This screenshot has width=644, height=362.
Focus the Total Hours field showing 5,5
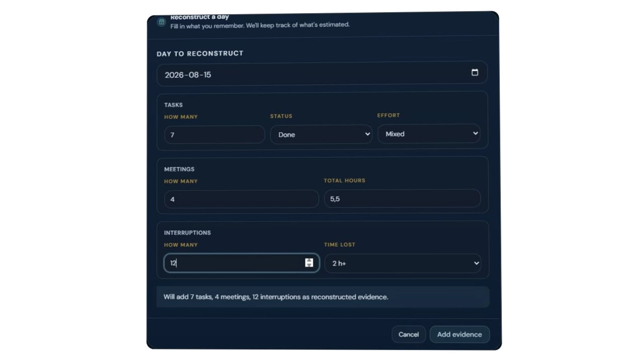(402, 198)
